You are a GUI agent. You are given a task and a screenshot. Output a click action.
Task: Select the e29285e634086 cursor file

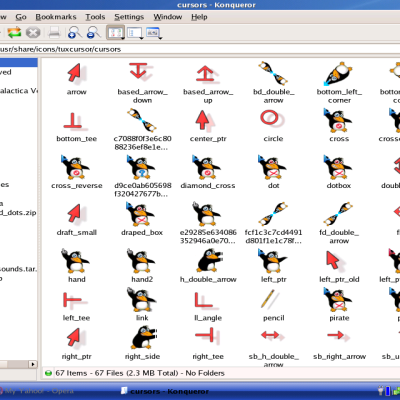[208, 223]
